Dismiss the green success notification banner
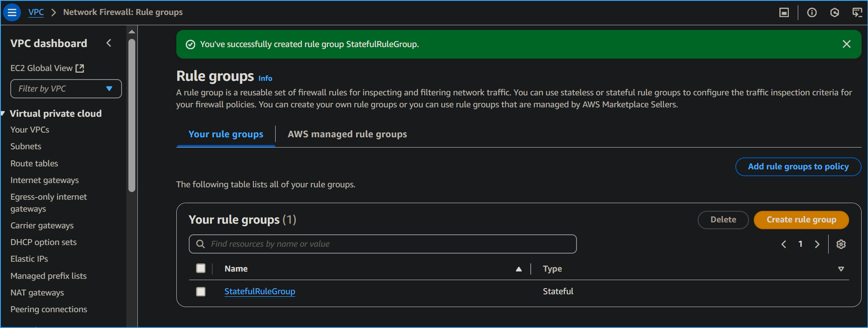Viewport: 868px width, 328px height. point(846,44)
